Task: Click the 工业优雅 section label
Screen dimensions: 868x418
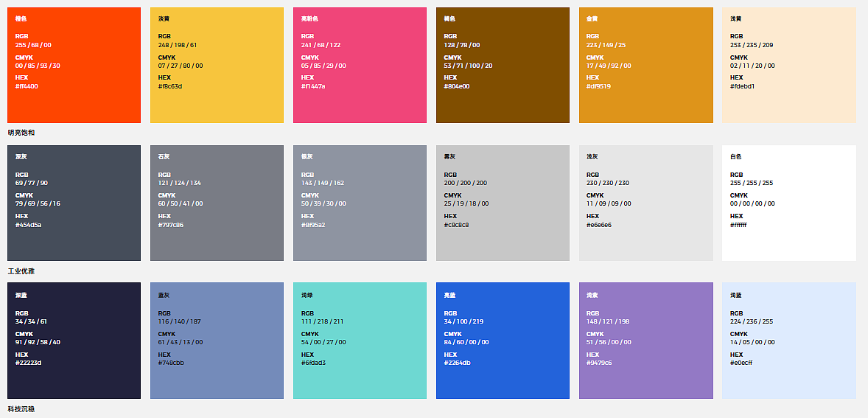Action: click(x=21, y=271)
